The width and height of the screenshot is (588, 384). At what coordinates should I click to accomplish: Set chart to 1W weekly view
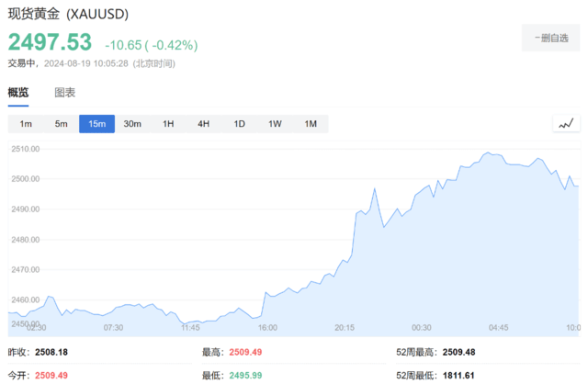(x=275, y=124)
